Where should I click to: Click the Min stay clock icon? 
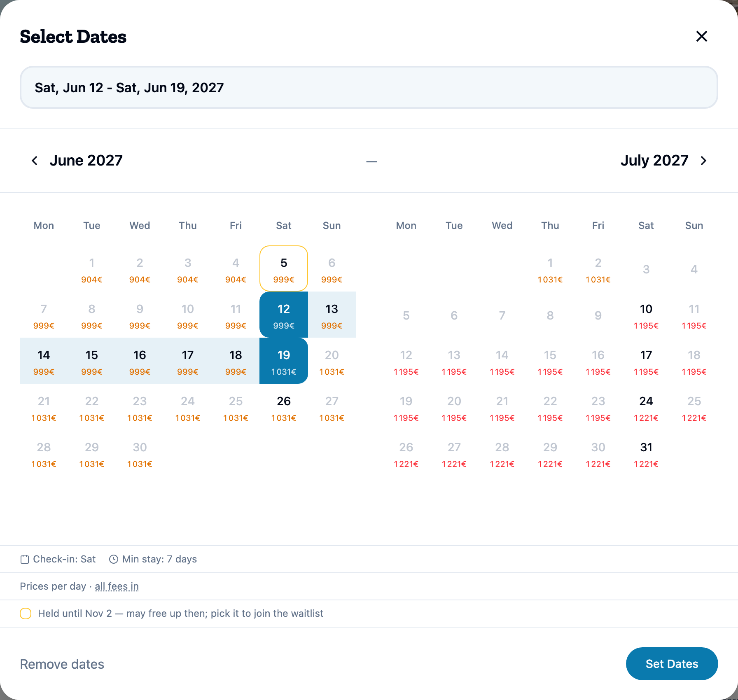tap(114, 559)
